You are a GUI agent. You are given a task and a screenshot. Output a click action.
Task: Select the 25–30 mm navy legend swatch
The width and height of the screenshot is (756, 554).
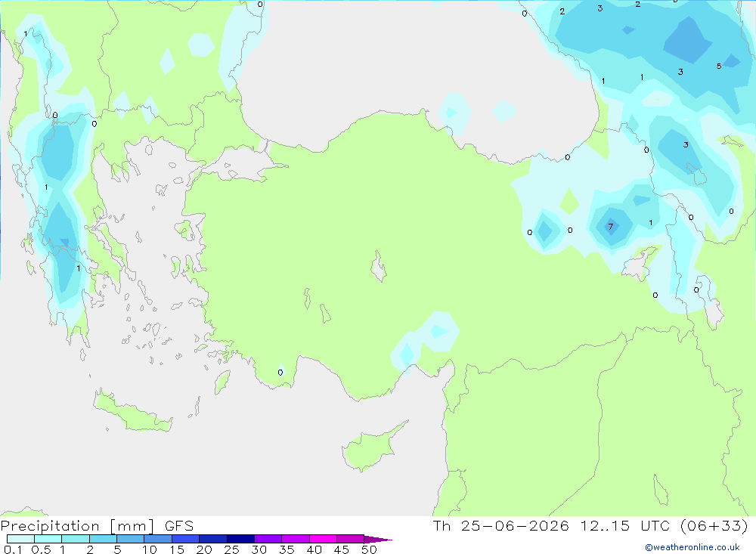240,539
